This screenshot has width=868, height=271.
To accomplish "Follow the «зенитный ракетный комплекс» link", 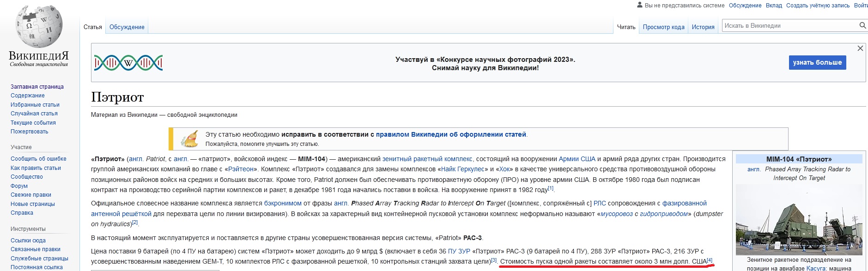I will [427, 159].
